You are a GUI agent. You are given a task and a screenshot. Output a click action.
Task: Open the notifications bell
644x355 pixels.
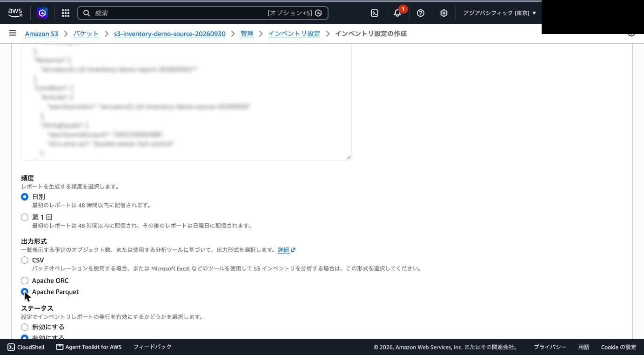click(x=397, y=13)
